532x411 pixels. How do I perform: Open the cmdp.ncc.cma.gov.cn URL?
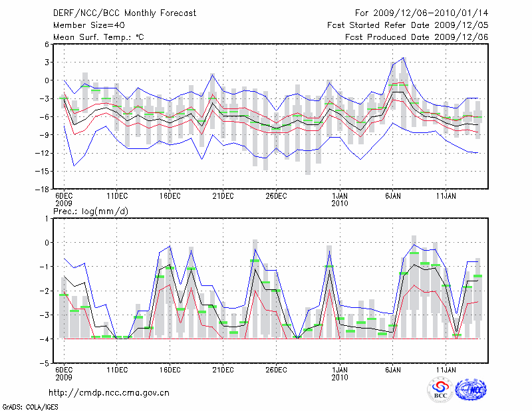[x=109, y=392]
